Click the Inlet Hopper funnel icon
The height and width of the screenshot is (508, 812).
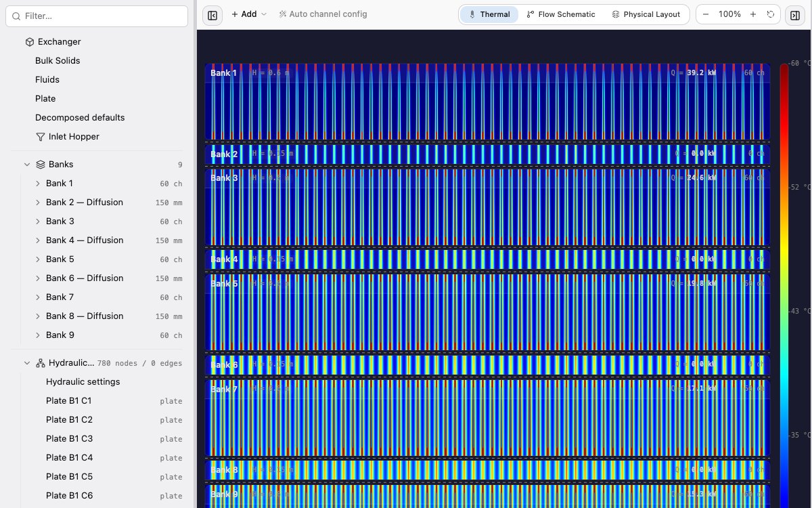40,137
